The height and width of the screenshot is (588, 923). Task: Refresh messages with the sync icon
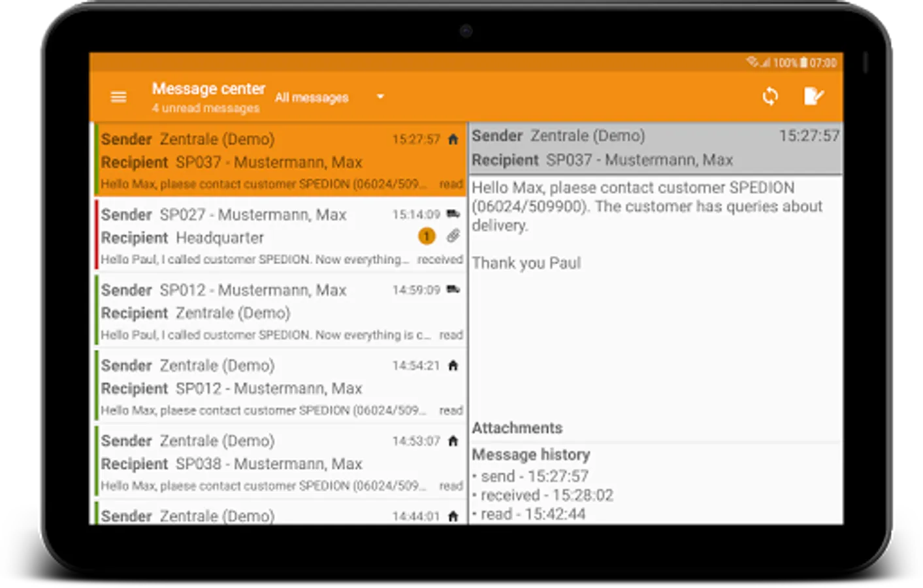pos(770,97)
